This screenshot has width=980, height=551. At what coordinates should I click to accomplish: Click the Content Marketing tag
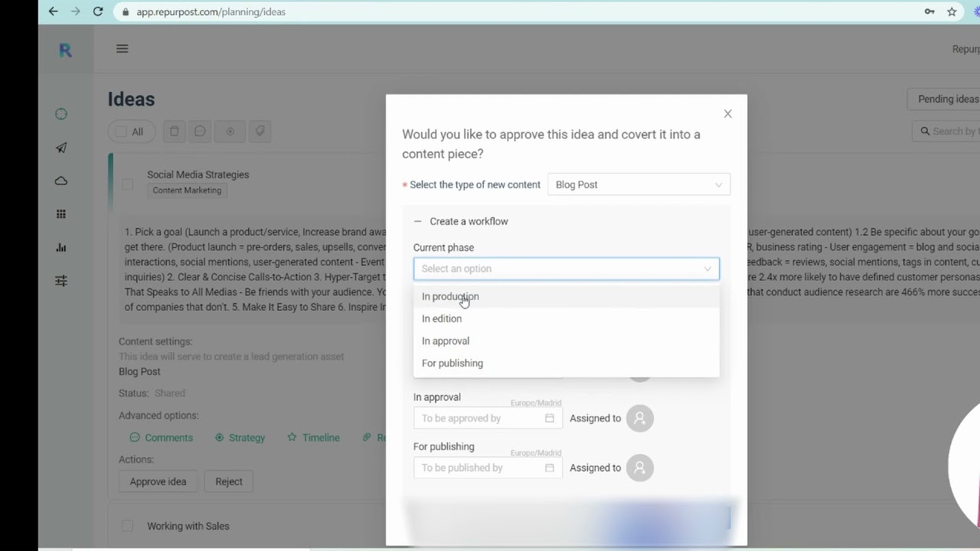coord(187,191)
